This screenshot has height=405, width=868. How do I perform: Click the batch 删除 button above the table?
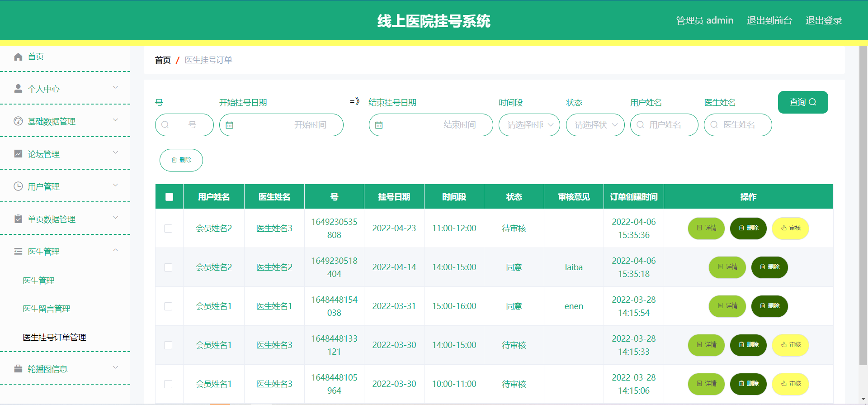tap(181, 160)
